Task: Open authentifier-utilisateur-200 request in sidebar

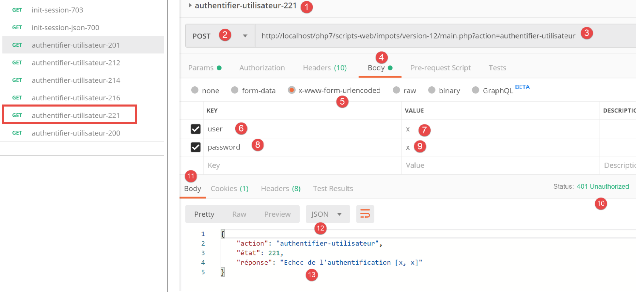Action: pos(76,133)
